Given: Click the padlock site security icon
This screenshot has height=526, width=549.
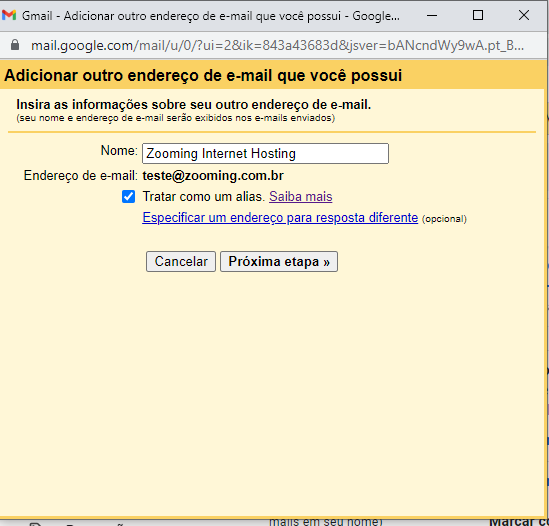Looking at the screenshot, I should pyautogui.click(x=15, y=45).
